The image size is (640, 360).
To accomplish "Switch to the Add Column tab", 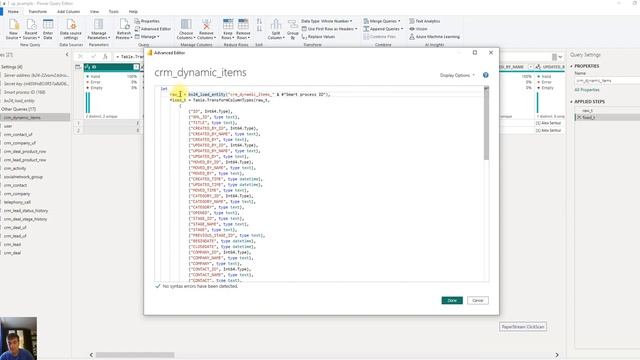I will (x=69, y=11).
